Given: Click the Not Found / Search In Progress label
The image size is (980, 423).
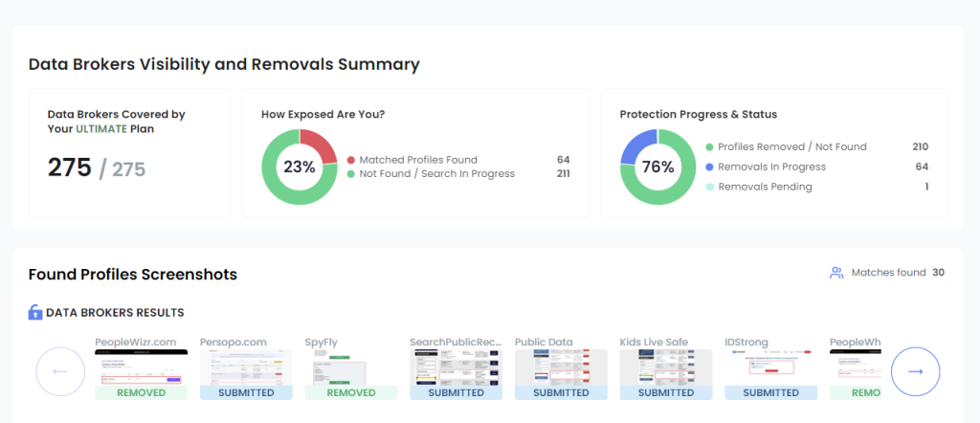Looking at the screenshot, I should click(436, 174).
